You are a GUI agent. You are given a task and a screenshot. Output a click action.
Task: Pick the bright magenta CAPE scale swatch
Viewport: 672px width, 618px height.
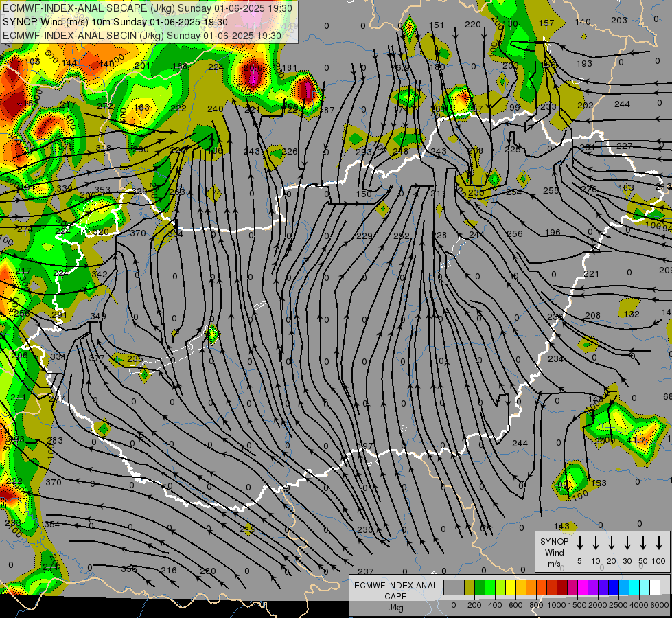tap(583, 587)
